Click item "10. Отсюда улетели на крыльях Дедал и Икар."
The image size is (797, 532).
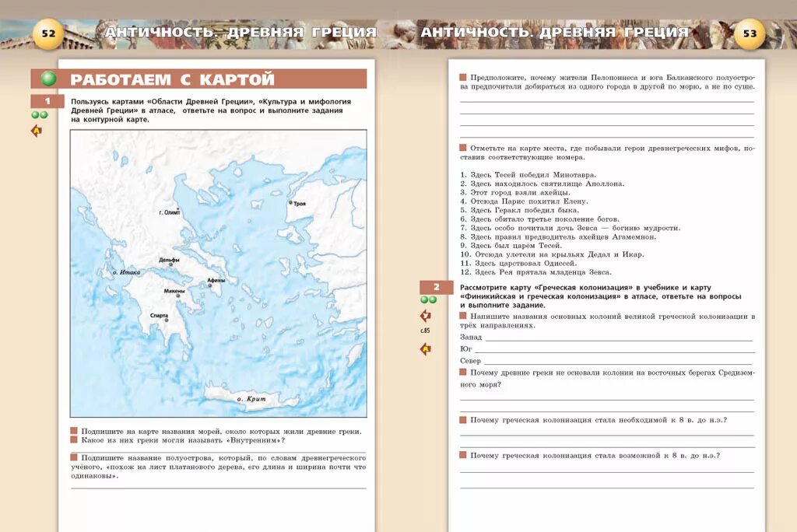(x=552, y=254)
